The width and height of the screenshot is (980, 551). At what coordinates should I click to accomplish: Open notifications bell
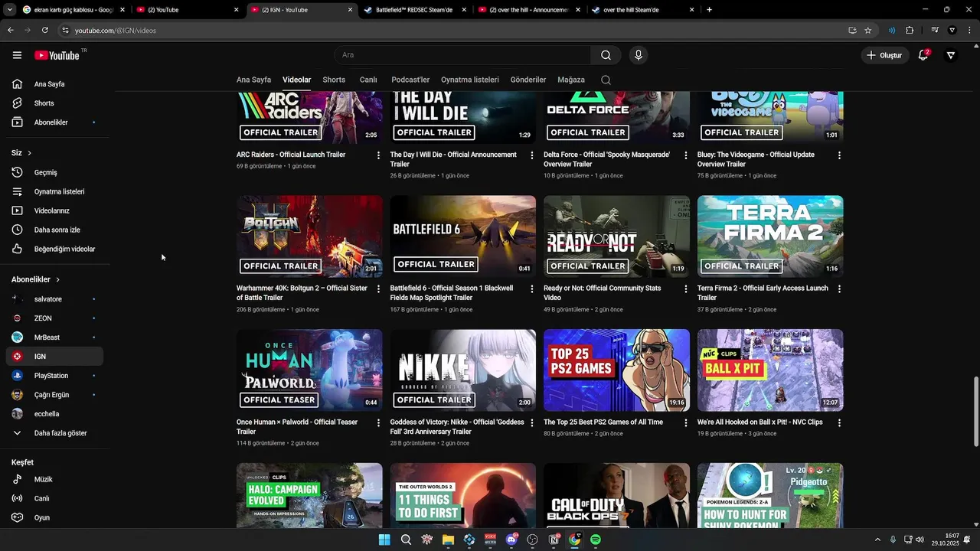point(923,55)
